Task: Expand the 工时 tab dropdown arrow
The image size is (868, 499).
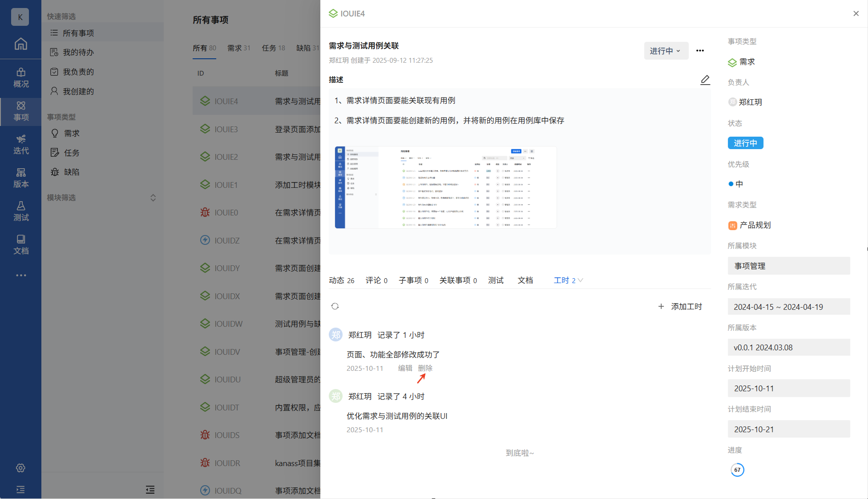Action: point(580,280)
